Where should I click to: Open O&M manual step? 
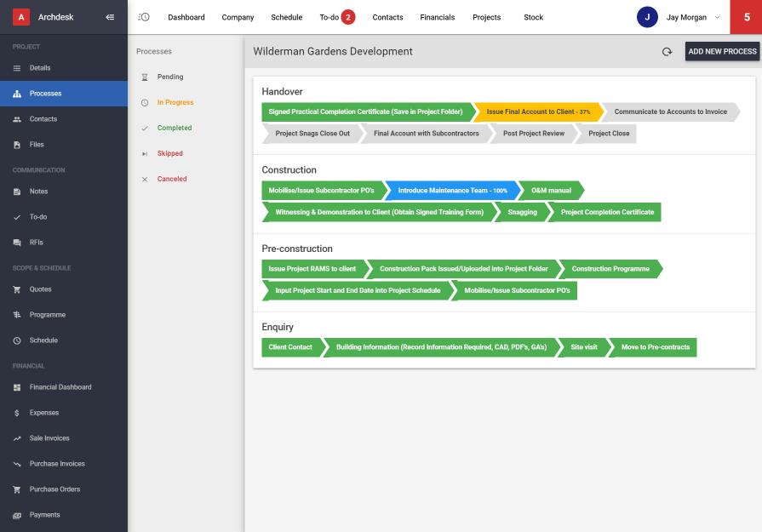551,191
